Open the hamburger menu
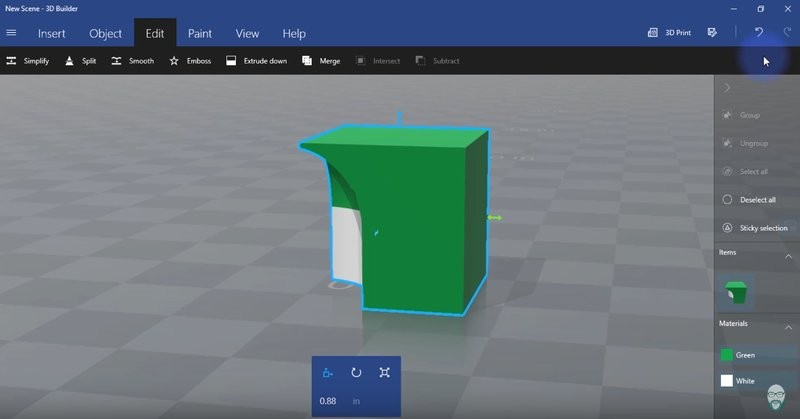Viewport: 800px width, 419px height. click(12, 33)
